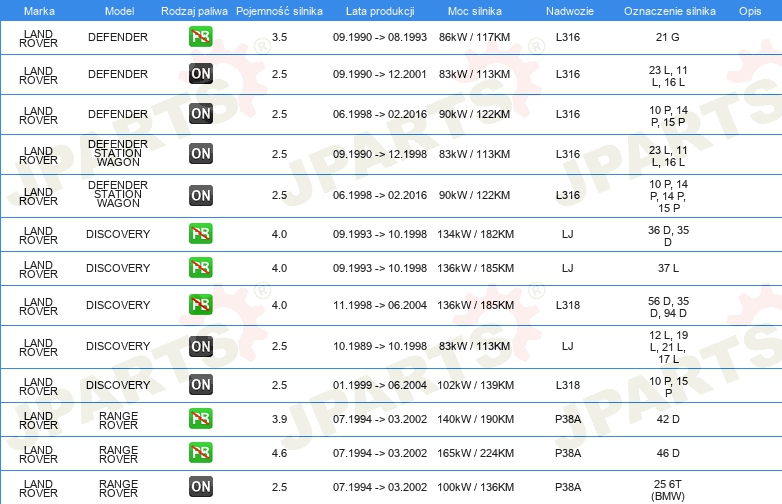
Task: Select engine code 42 D cell
Action: pyautogui.click(x=668, y=419)
